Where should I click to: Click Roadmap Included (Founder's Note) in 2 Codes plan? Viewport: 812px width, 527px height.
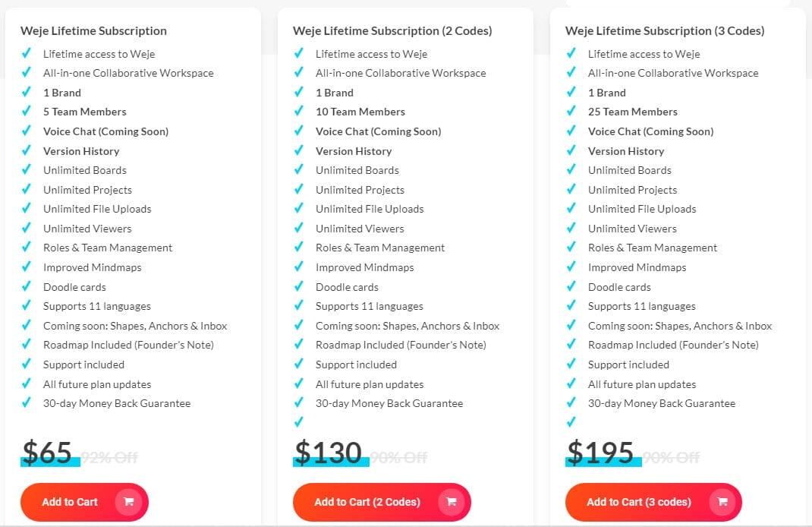coord(401,345)
